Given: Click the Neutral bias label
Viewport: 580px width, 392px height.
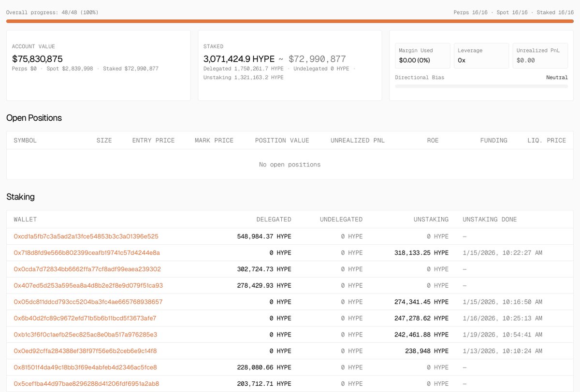Looking at the screenshot, I should click(558, 78).
